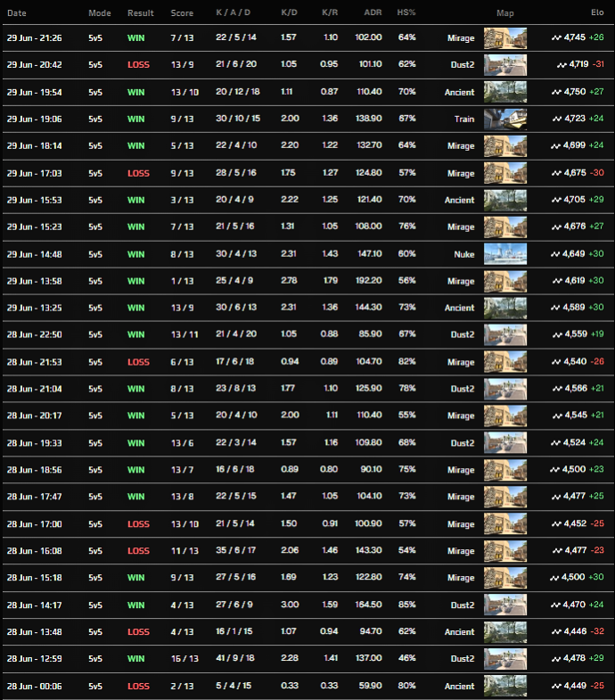Click the Elo trend icon in 29 Jun 13:58 row
The width and height of the screenshot is (615, 700).
click(x=557, y=281)
